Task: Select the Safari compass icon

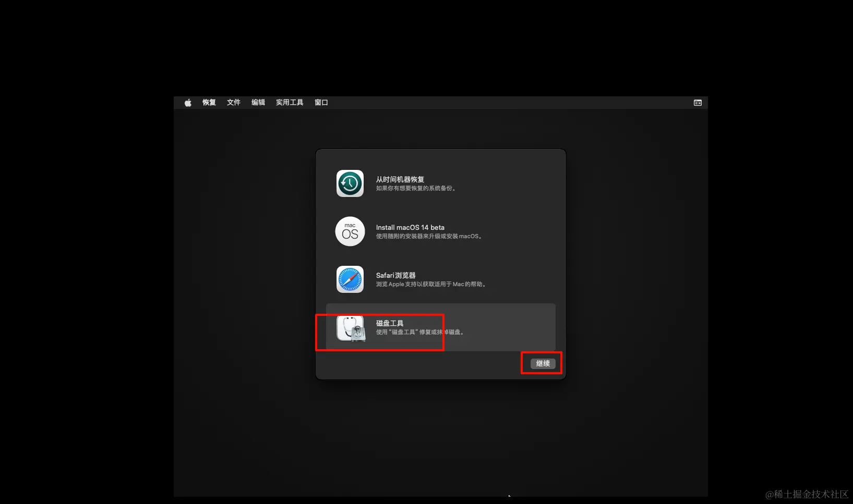Action: 350,279
